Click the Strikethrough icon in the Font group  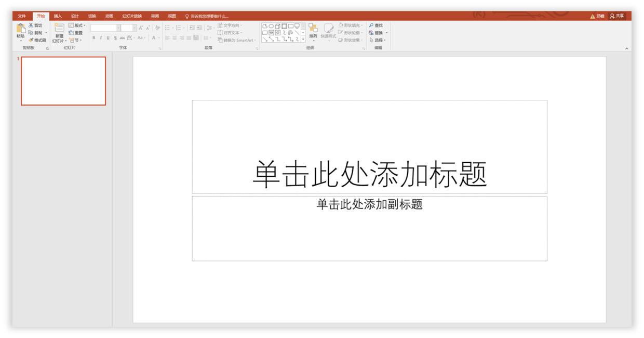[123, 37]
